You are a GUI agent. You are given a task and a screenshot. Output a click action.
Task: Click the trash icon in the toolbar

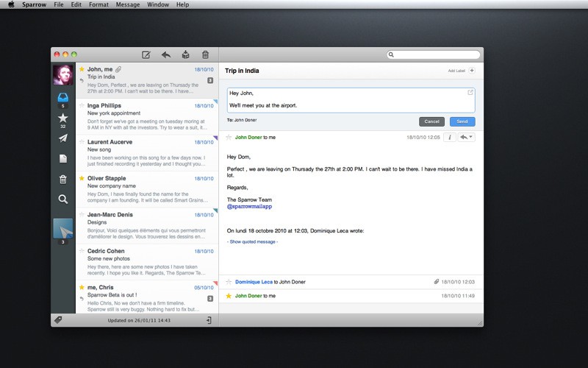[206, 54]
